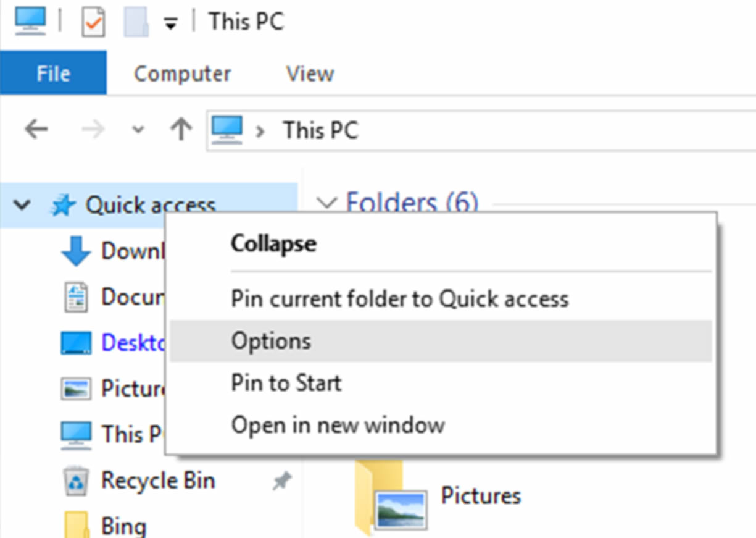Switch to the View ribbon tab
The height and width of the screenshot is (538, 756).
[310, 74]
